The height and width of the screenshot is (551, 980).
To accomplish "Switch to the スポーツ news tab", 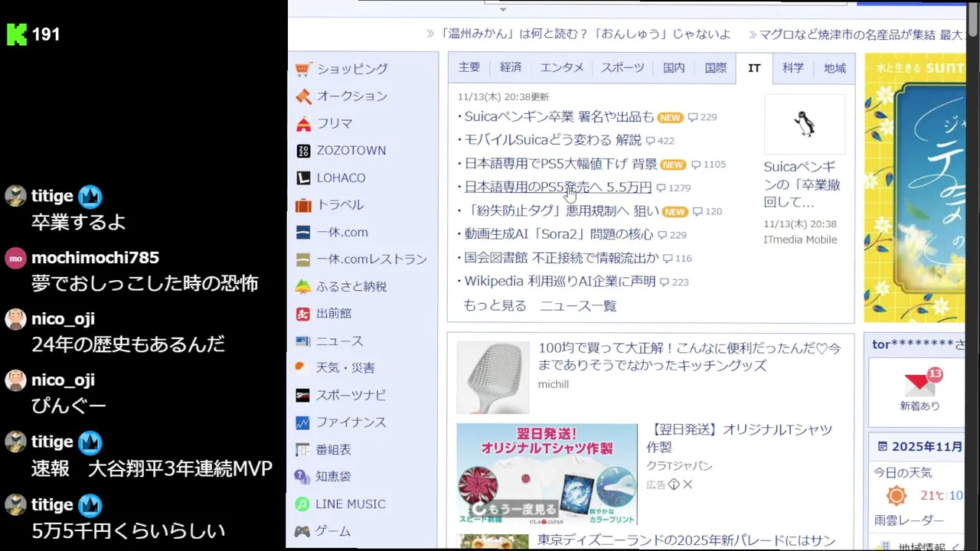I will pos(622,67).
